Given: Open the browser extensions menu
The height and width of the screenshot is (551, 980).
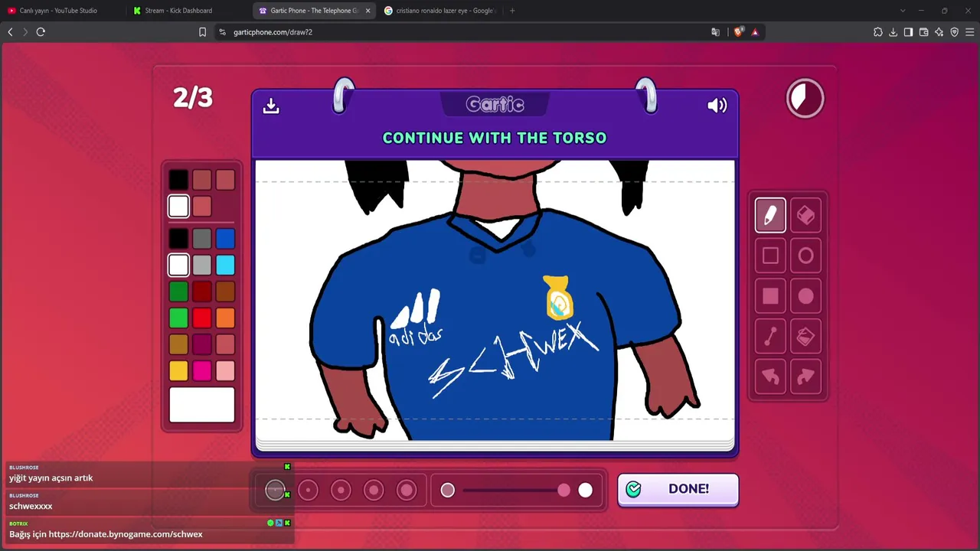Looking at the screenshot, I should [878, 32].
